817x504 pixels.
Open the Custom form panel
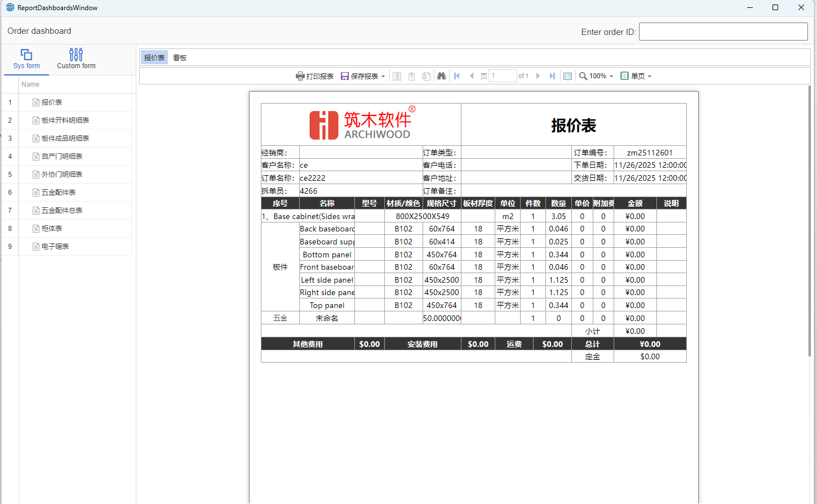tap(76, 59)
